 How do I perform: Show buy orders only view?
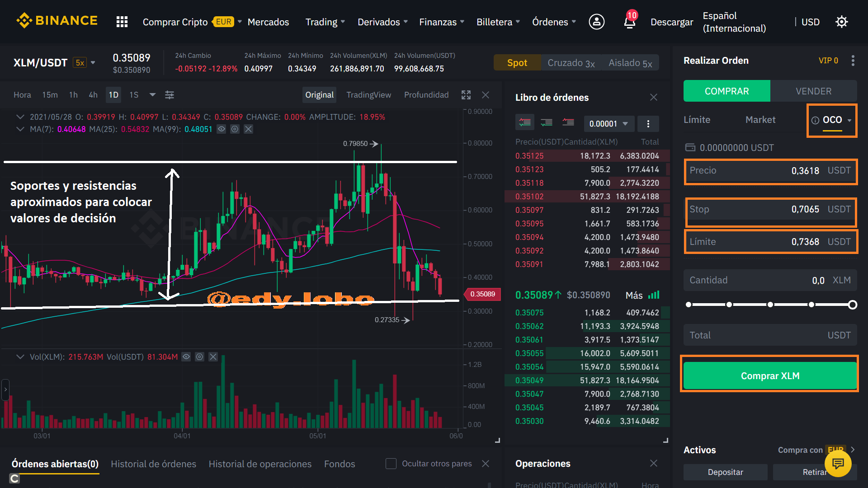[x=547, y=122]
